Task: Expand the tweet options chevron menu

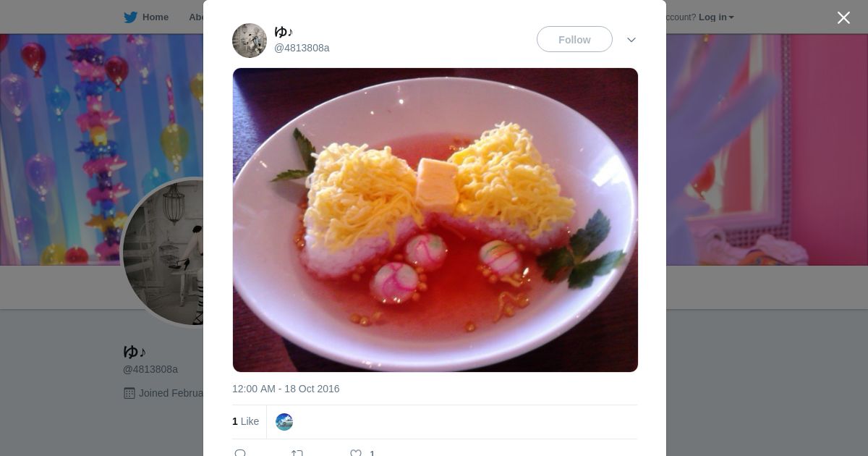Action: click(x=631, y=40)
